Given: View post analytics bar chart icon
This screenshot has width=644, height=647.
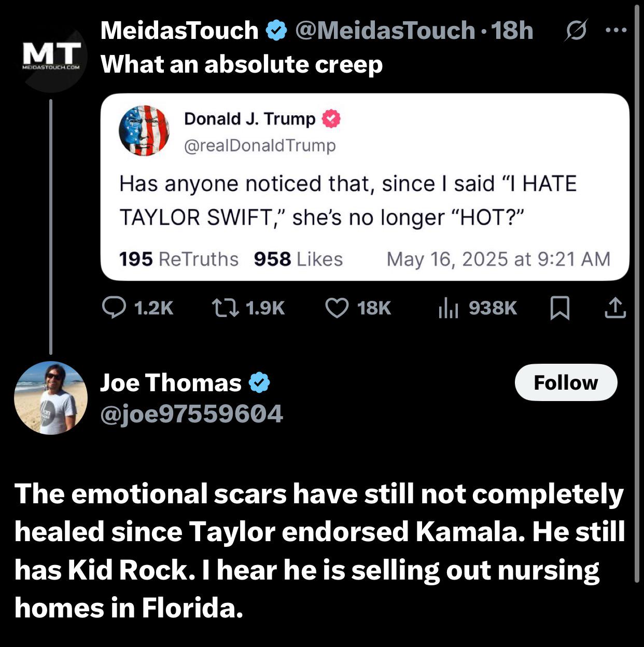Looking at the screenshot, I should [x=449, y=307].
